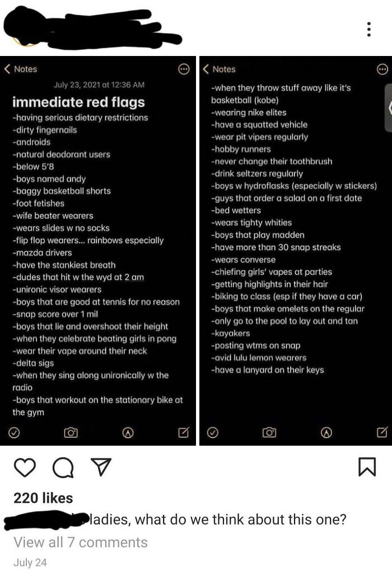Tap camera icon in right note toolbar
This screenshot has height=580, width=392.
click(x=268, y=433)
